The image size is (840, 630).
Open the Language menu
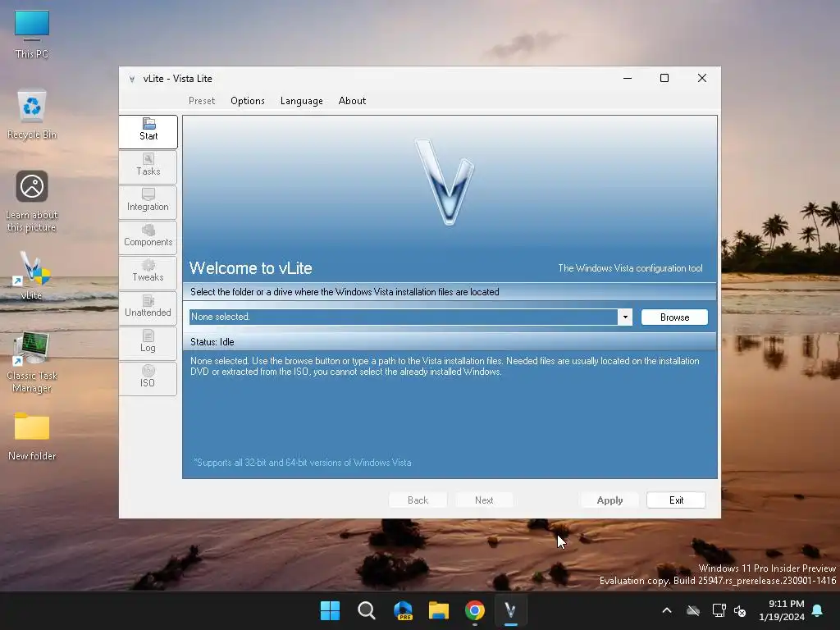click(302, 101)
